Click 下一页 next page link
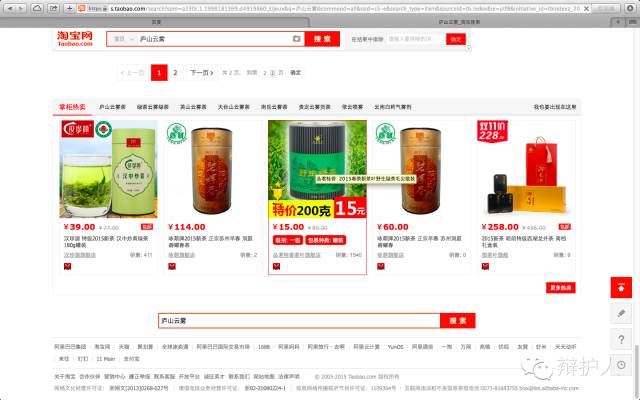 point(202,73)
